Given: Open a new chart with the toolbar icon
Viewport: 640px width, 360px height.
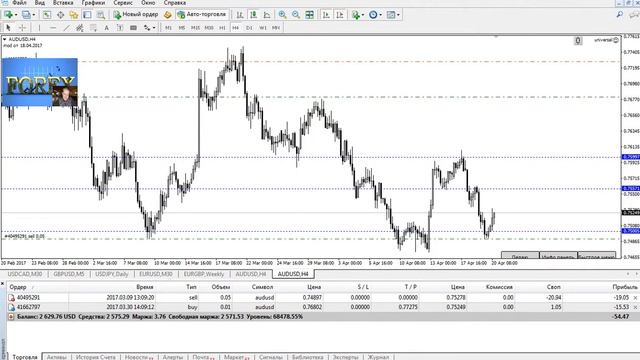Looking at the screenshot, I should tap(8, 15).
